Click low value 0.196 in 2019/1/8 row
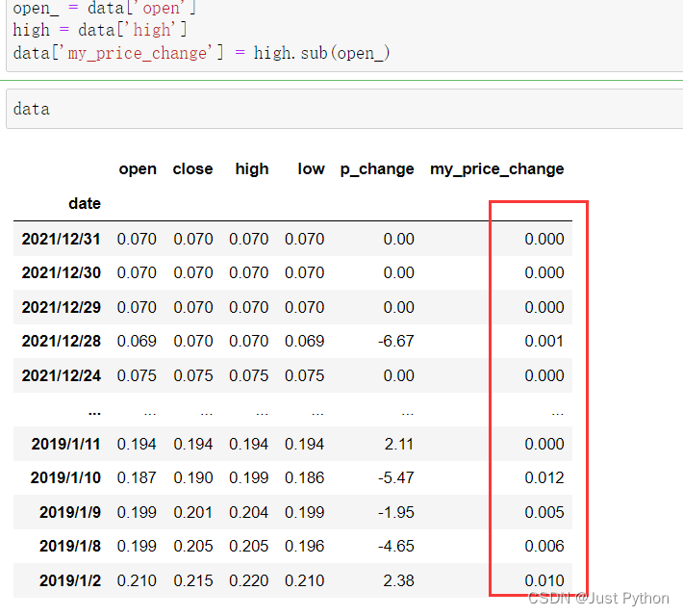The height and width of the screenshot is (616, 683). pyautogui.click(x=305, y=547)
